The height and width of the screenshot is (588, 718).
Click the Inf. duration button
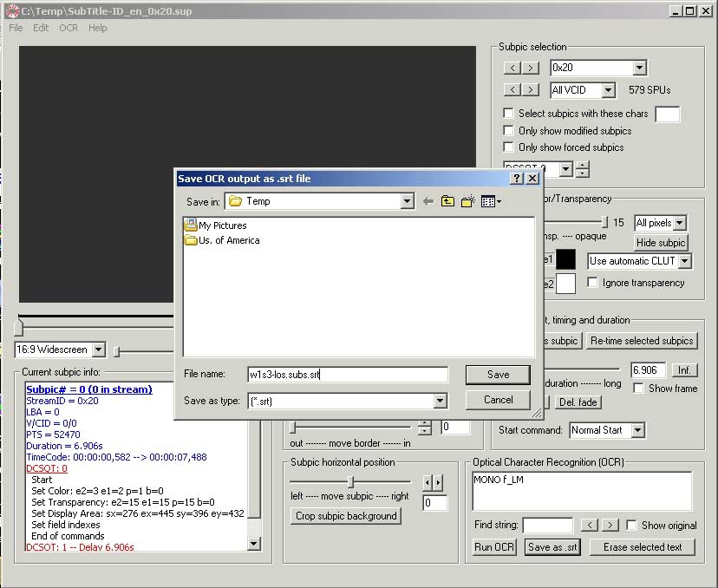click(x=684, y=369)
